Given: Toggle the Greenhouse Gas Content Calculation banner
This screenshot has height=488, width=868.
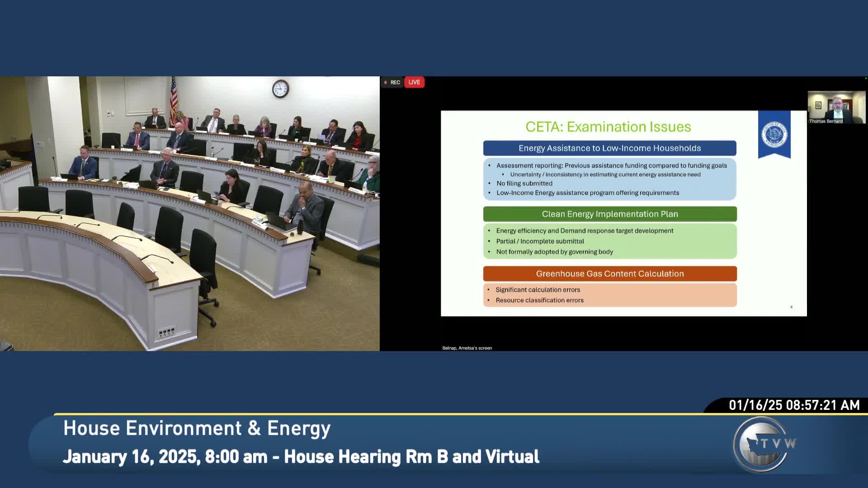Looking at the screenshot, I should coord(610,273).
